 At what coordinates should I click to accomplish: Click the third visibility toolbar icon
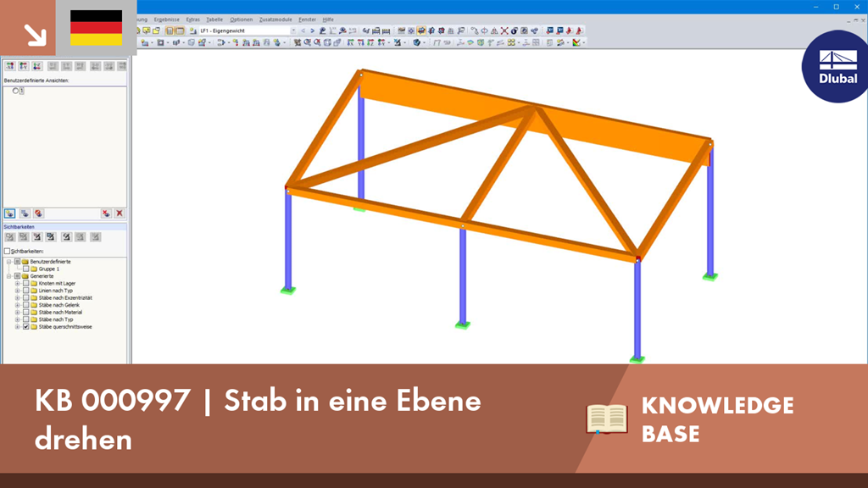click(x=37, y=237)
